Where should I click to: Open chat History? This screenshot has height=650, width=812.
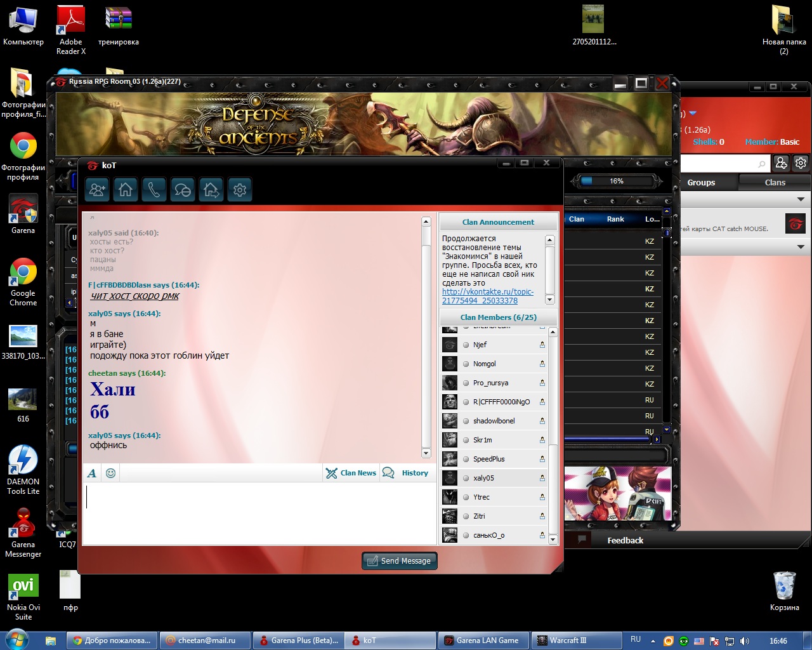pos(406,473)
